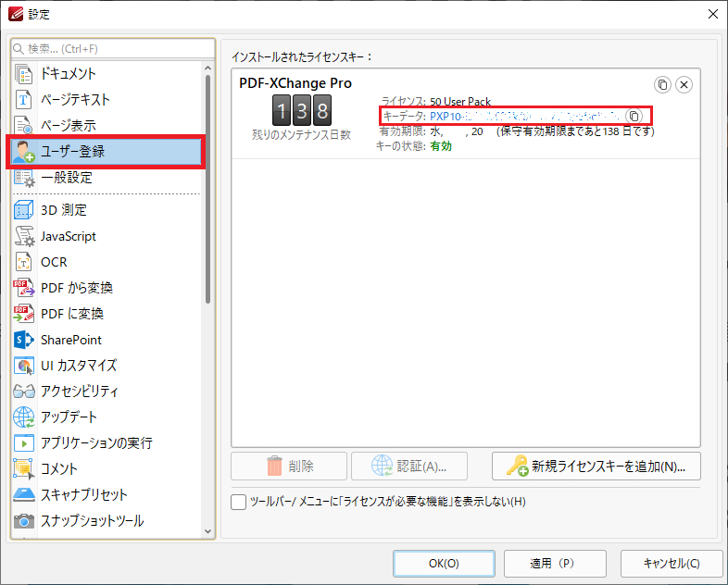Viewport: 728px width, 585px height.
Task: Click the 残りのメンテナンス日数 label
Action: pyautogui.click(x=301, y=135)
